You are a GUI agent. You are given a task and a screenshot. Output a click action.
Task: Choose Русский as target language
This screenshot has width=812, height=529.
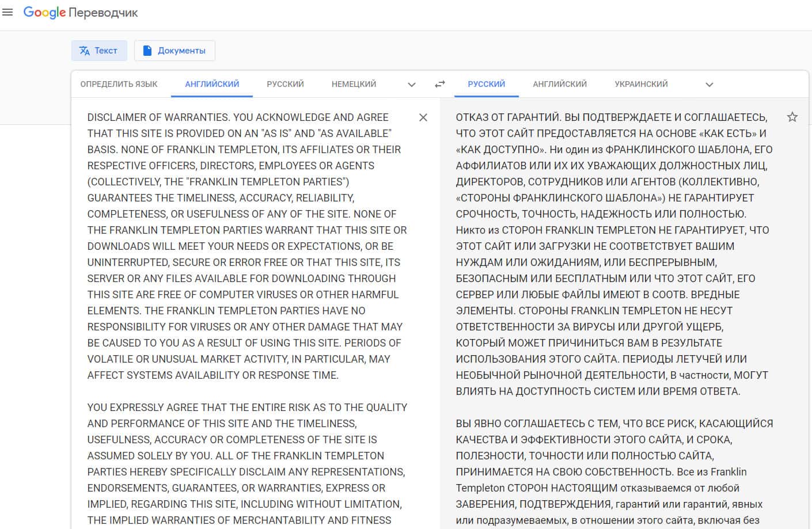point(487,84)
